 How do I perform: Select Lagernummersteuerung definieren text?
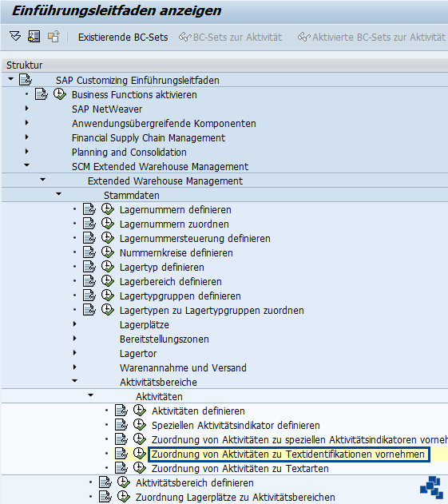coord(195,239)
